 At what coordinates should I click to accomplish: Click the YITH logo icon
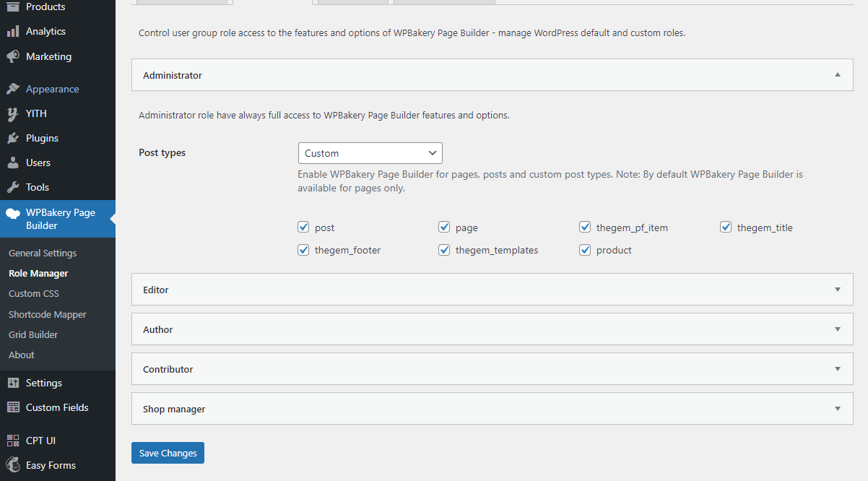point(13,113)
